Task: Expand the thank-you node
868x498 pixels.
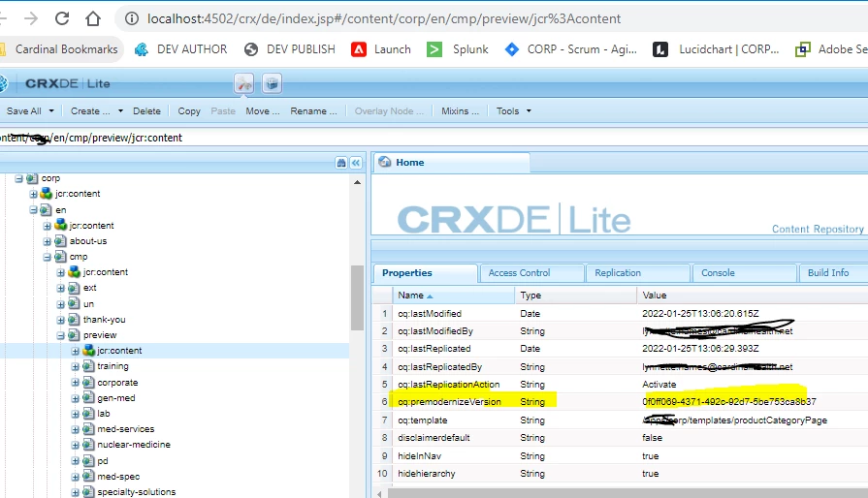Action: 61,320
